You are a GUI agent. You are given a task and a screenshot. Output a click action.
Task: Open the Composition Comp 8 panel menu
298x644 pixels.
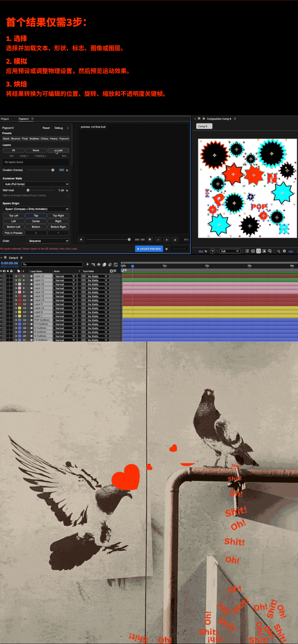point(235,119)
